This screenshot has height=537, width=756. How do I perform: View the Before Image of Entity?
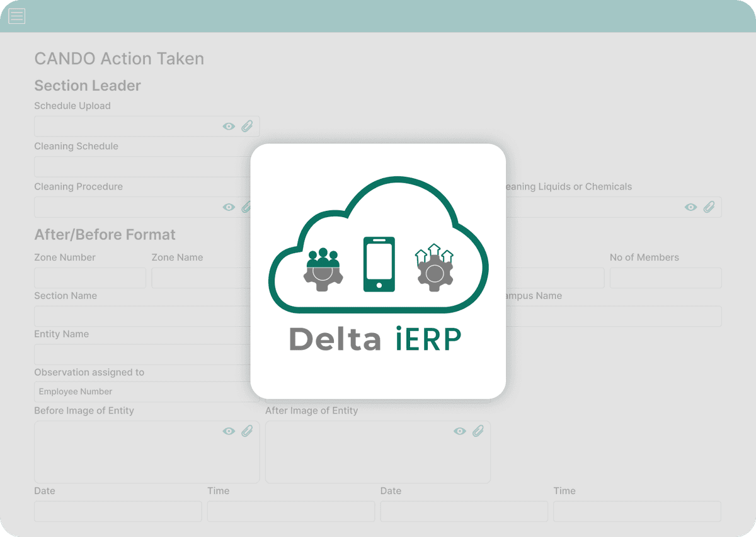(229, 431)
